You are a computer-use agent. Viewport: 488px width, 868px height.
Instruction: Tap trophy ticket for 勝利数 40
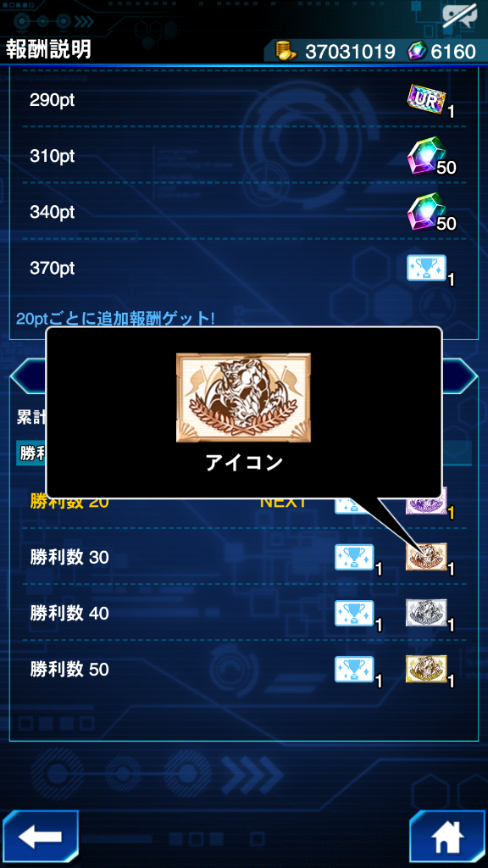click(x=354, y=613)
